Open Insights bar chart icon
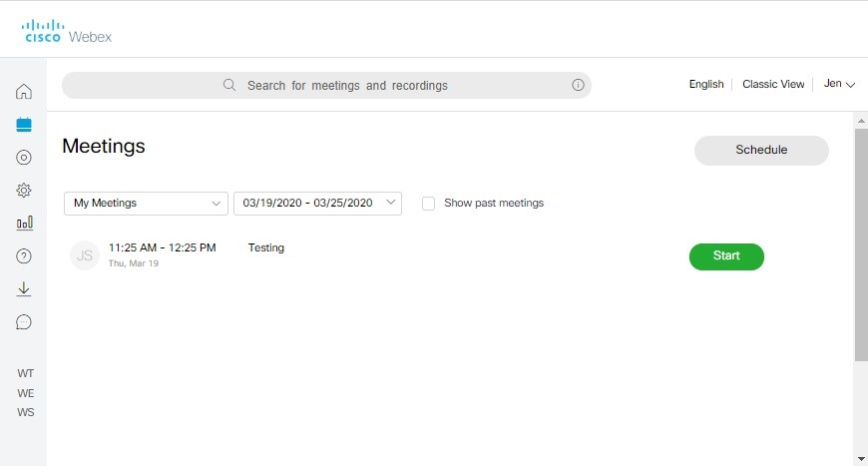 [x=24, y=223]
